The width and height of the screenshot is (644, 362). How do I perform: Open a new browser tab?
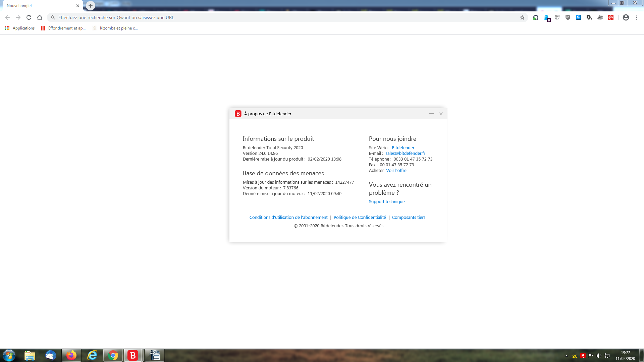click(x=90, y=6)
